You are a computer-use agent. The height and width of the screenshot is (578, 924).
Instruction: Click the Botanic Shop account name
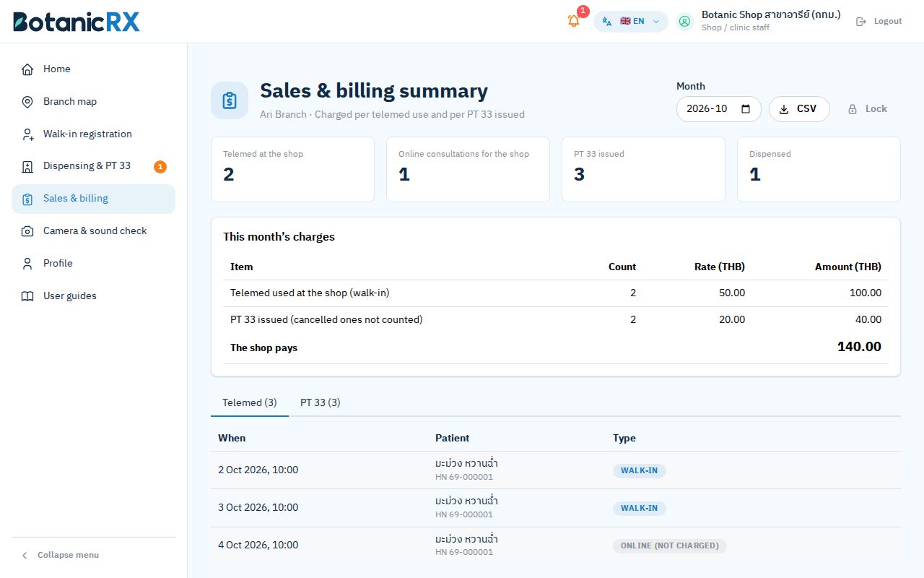(771, 14)
